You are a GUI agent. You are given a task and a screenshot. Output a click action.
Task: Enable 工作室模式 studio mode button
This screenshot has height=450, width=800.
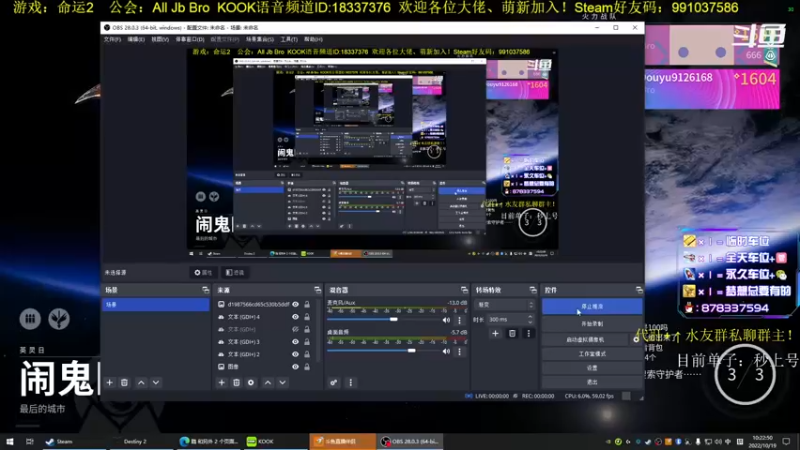[592, 354]
